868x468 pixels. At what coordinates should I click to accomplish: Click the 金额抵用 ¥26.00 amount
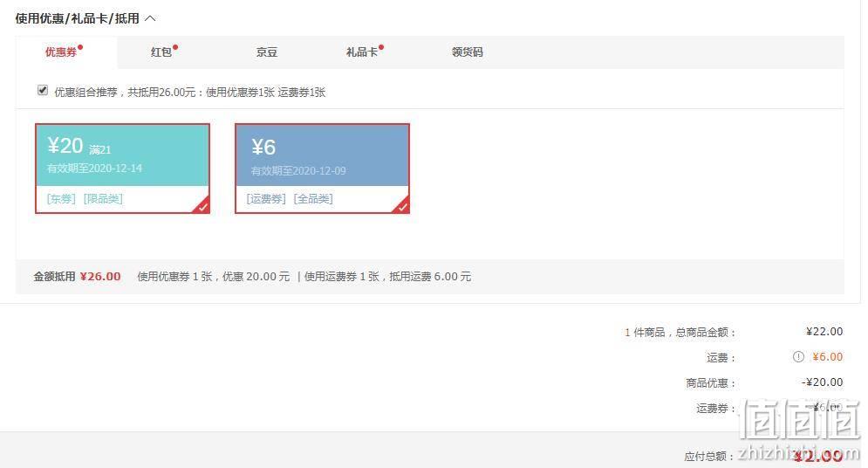[100, 277]
